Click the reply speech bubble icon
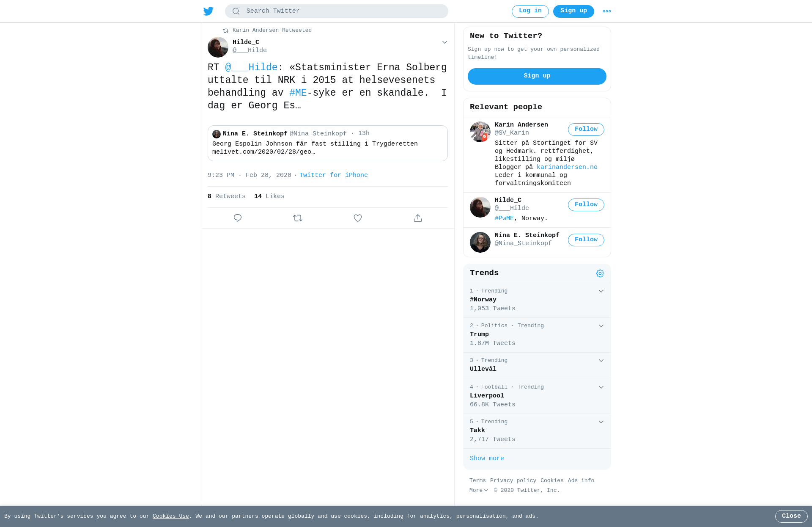The height and width of the screenshot is (527, 812). (x=238, y=218)
